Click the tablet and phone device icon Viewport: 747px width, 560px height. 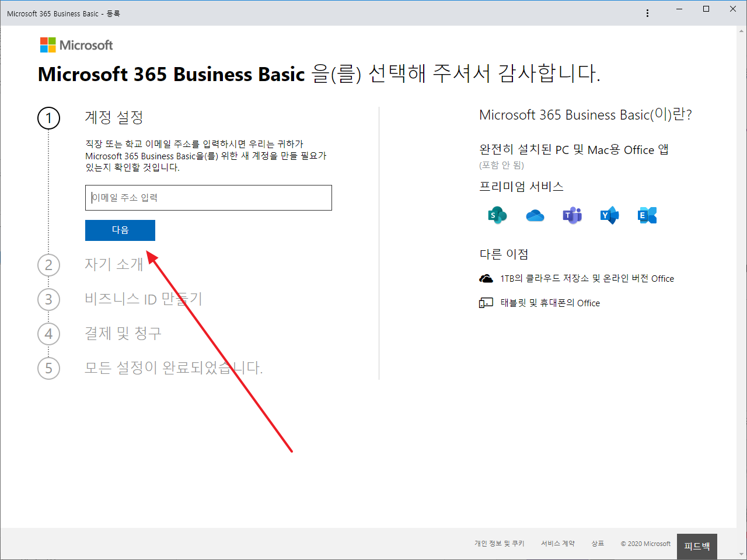tap(486, 303)
